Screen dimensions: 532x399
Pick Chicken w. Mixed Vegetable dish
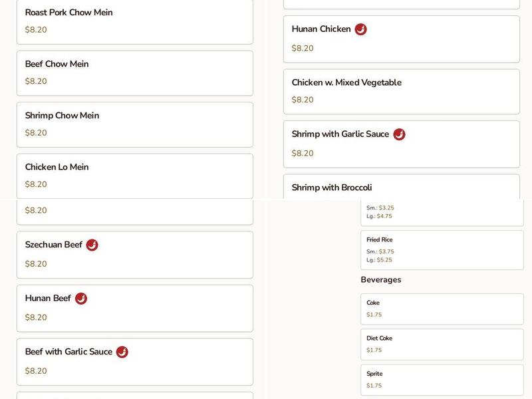(401, 91)
